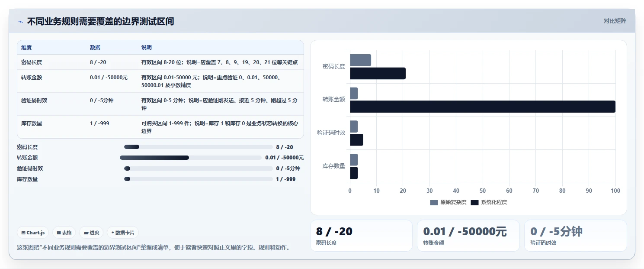Click the table data cell 0.01 / -50000元
The height and width of the screenshot is (269, 644).
point(109,77)
